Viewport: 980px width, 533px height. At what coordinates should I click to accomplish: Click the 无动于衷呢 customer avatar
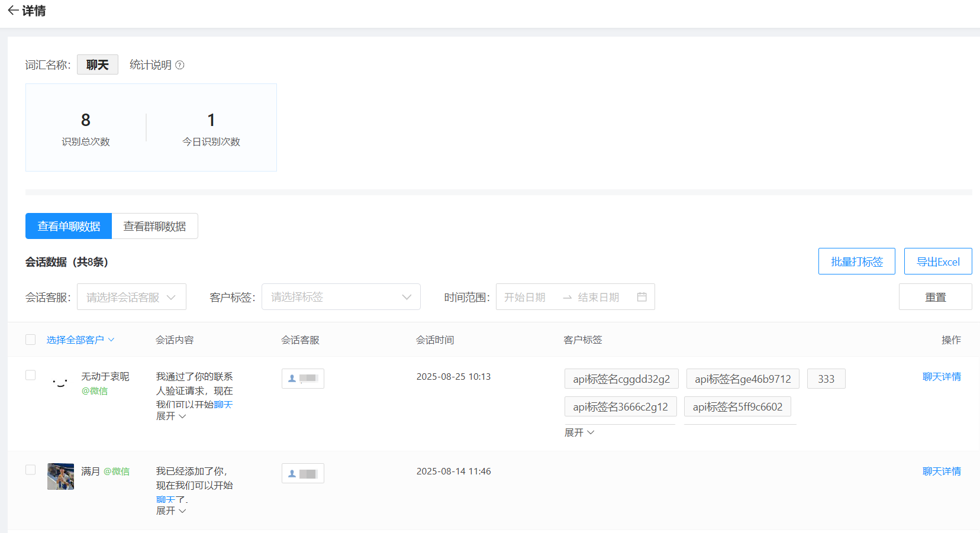(60, 382)
